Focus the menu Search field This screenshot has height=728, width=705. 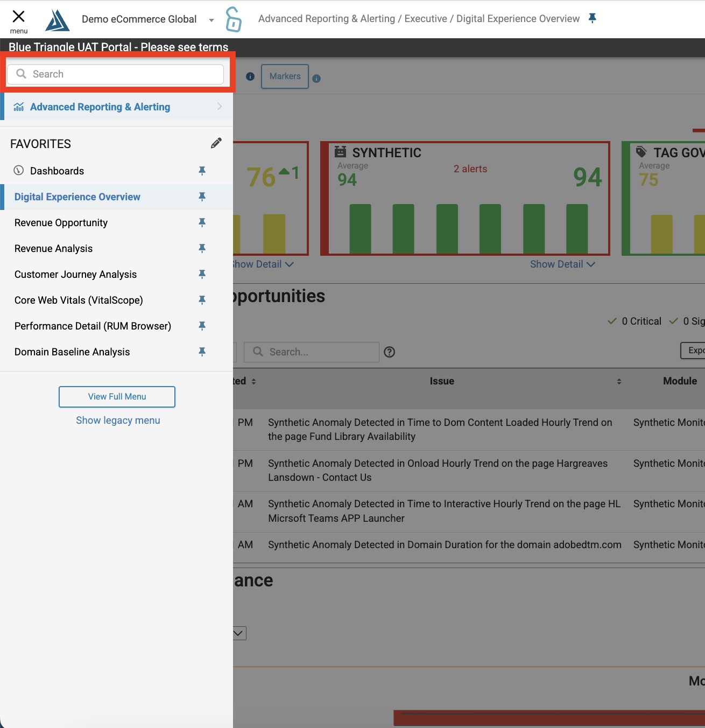[x=115, y=74]
